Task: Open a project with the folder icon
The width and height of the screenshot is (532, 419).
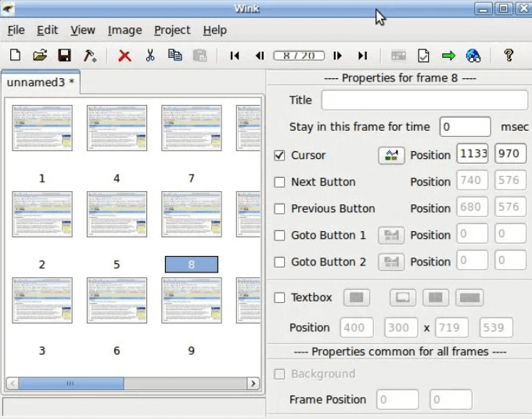Action: (39, 56)
